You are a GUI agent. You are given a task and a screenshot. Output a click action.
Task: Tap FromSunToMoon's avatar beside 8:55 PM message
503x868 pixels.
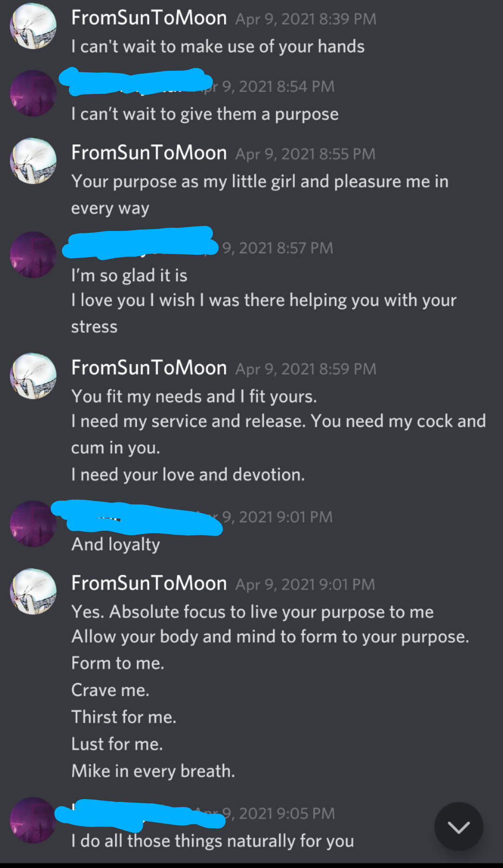pyautogui.click(x=33, y=161)
